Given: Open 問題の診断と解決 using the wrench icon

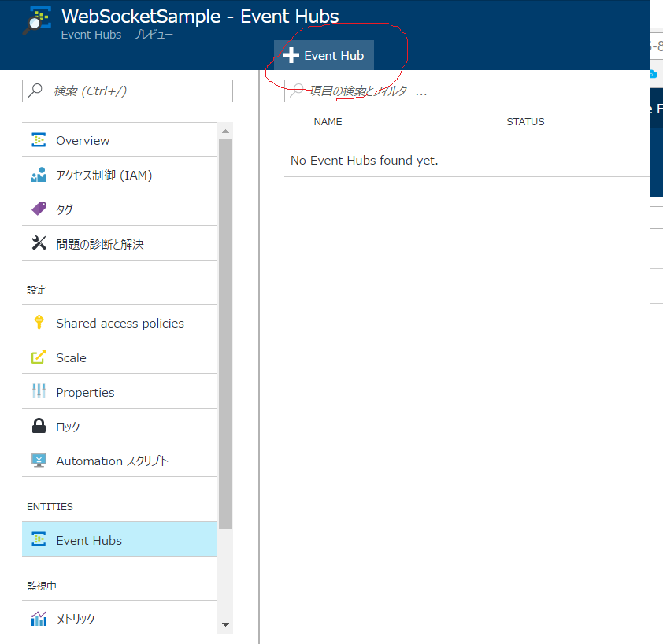Looking at the screenshot, I should pyautogui.click(x=38, y=243).
